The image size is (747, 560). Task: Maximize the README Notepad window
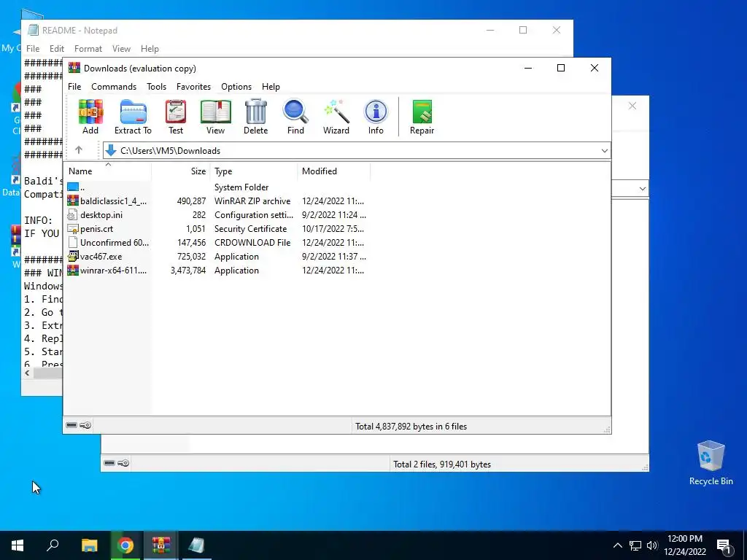pyautogui.click(x=522, y=30)
